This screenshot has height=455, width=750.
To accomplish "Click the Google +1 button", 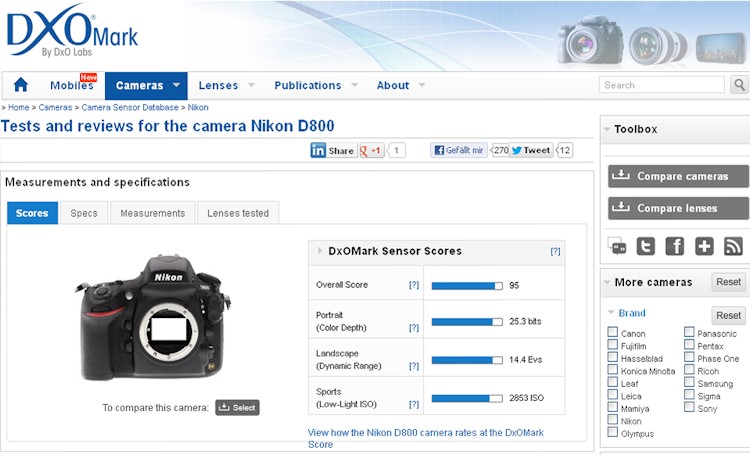I will click(372, 150).
